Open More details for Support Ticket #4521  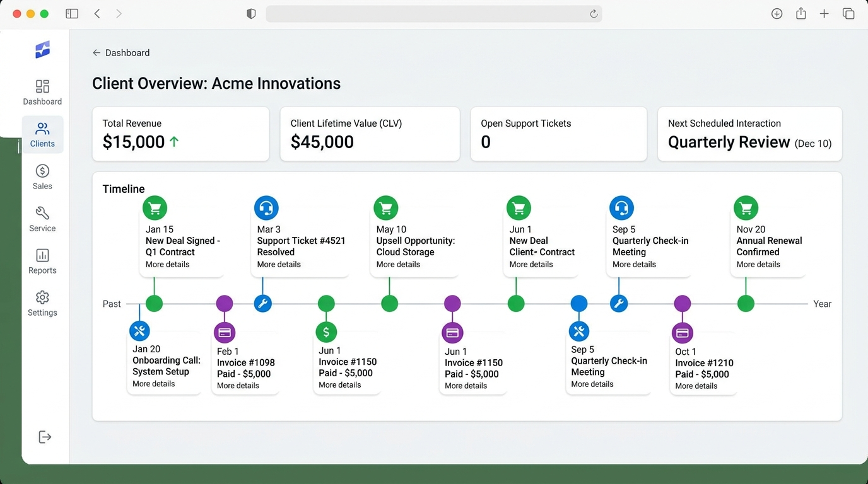click(279, 265)
